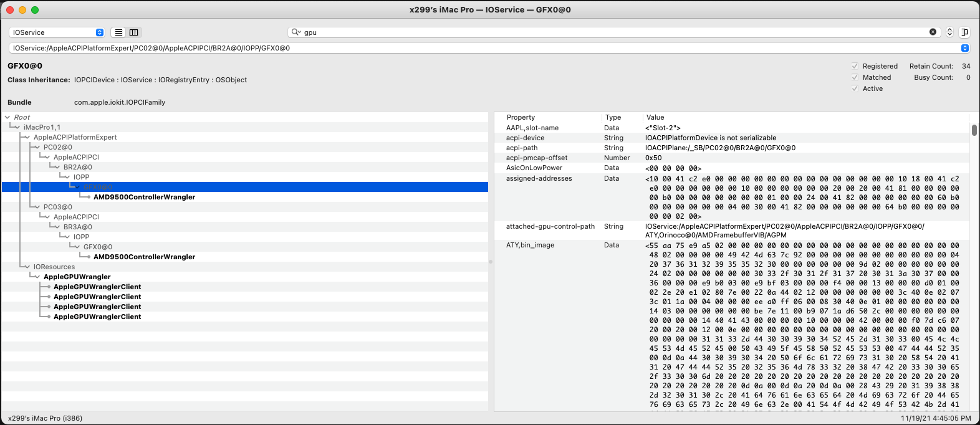Clear the gpu search text
The height and width of the screenshot is (425, 980).
click(933, 32)
